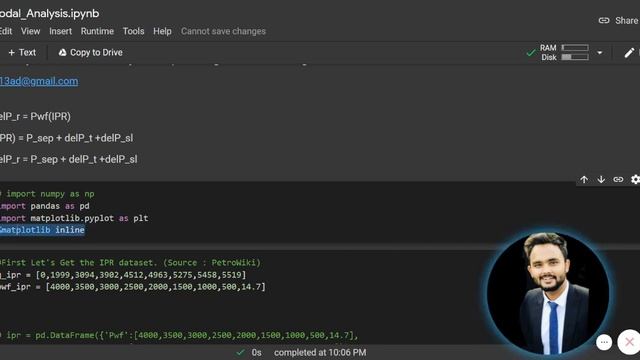Open the gmail.com email link

39,81
